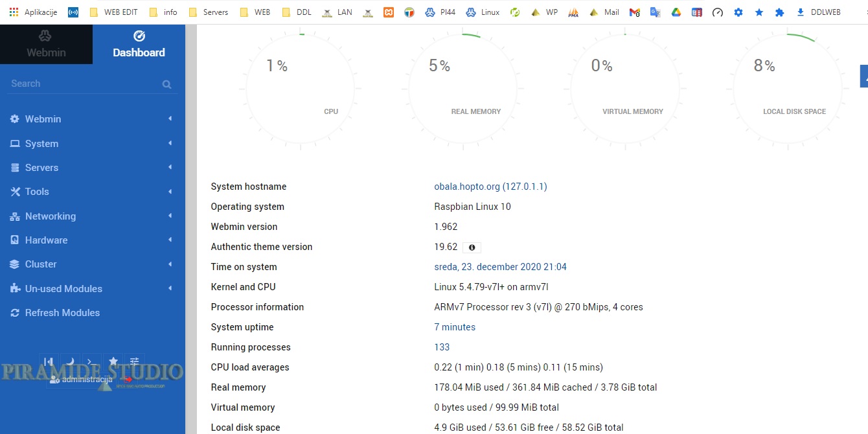Screen dimensions: 868x434
Task: Expand the Cluster menu category
Action: 93,264
